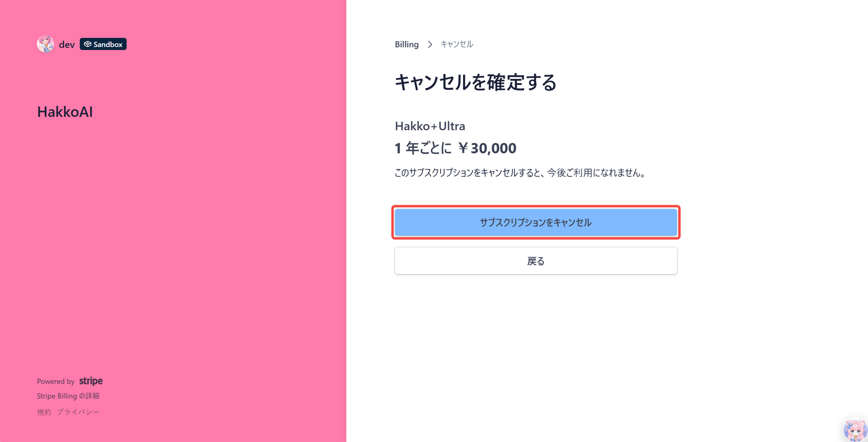Screen dimensions: 868x442
Task: Open the プライバシー privacy page
Action: [x=79, y=412]
